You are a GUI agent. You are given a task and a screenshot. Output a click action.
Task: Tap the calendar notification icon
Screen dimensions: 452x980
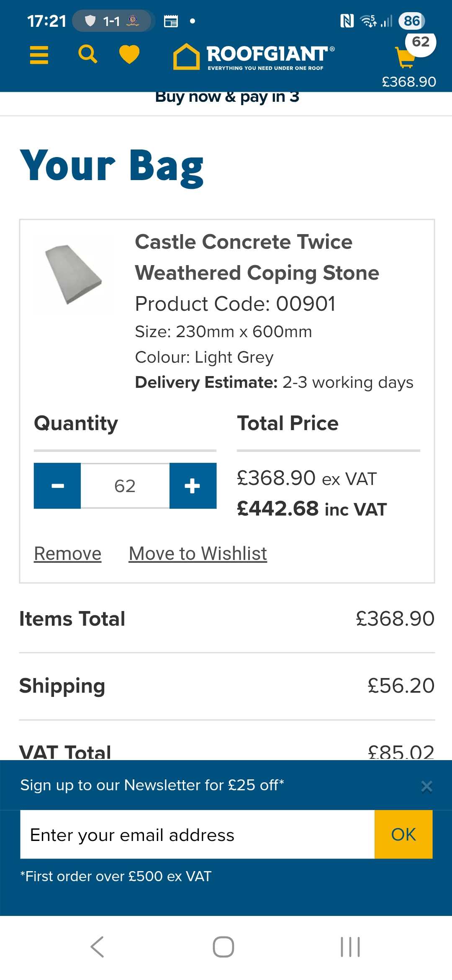point(171,21)
